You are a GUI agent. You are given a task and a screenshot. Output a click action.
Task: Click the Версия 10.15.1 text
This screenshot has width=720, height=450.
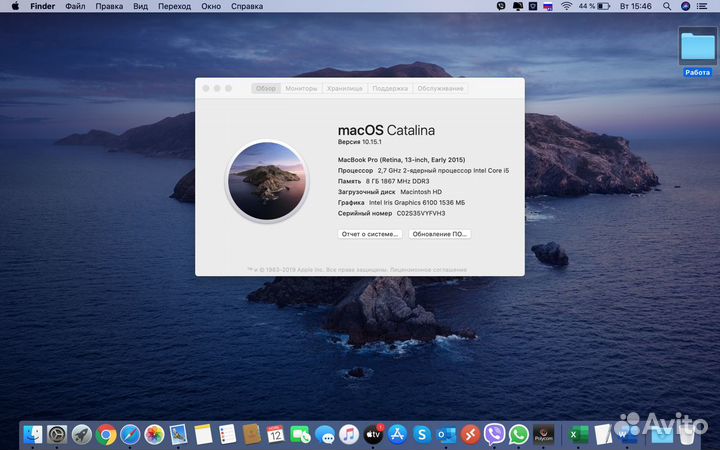tap(360, 142)
